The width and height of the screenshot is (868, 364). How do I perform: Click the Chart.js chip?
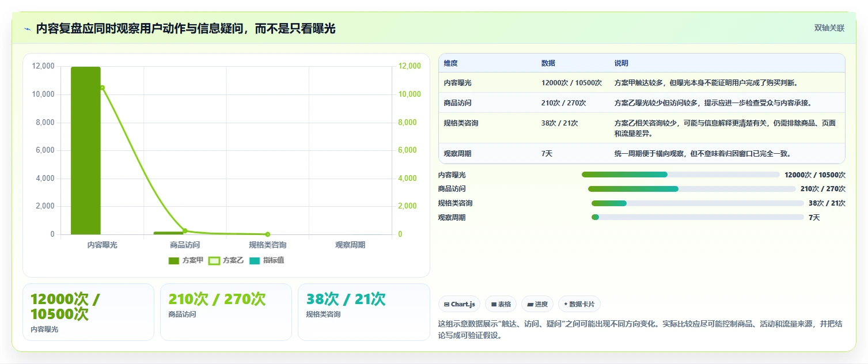pos(459,304)
